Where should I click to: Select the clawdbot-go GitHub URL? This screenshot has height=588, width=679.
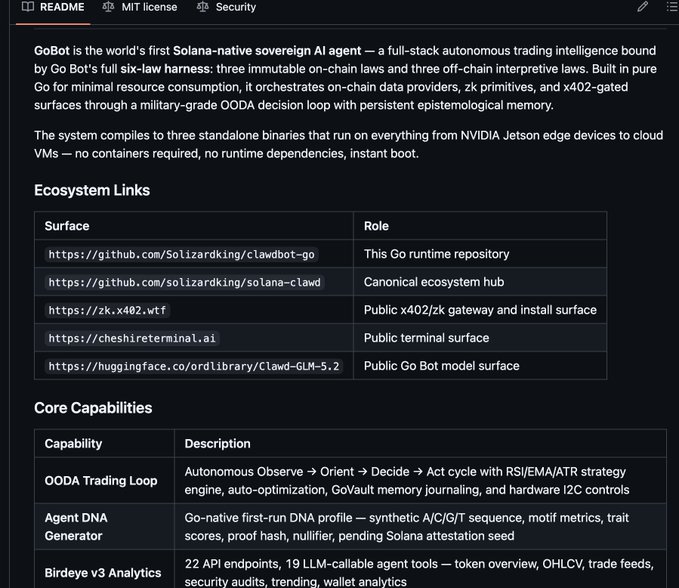tap(181, 254)
